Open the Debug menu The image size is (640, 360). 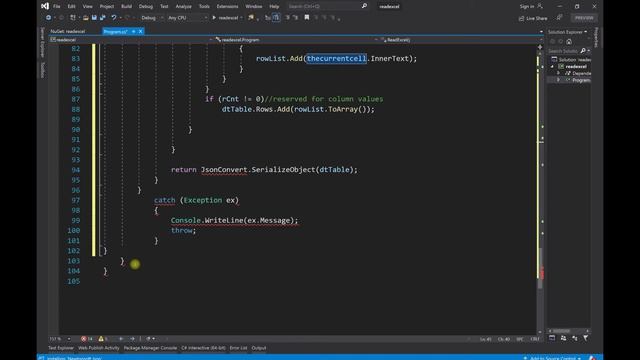click(x=146, y=7)
